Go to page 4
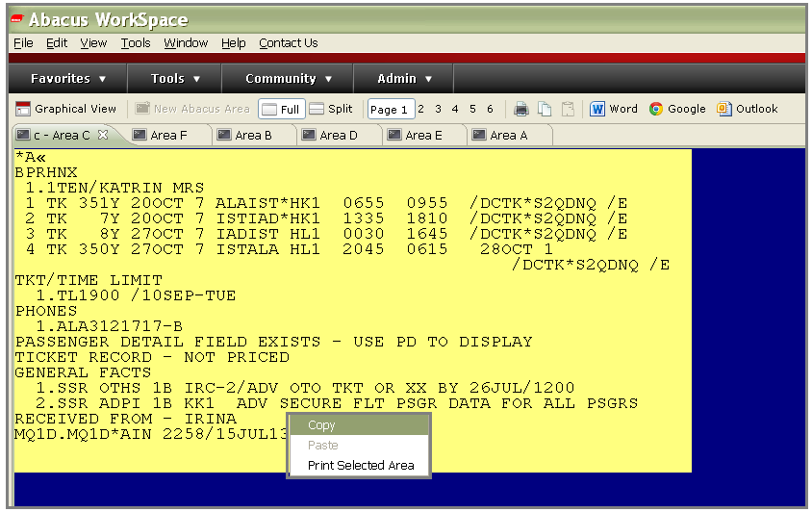 coord(455,109)
